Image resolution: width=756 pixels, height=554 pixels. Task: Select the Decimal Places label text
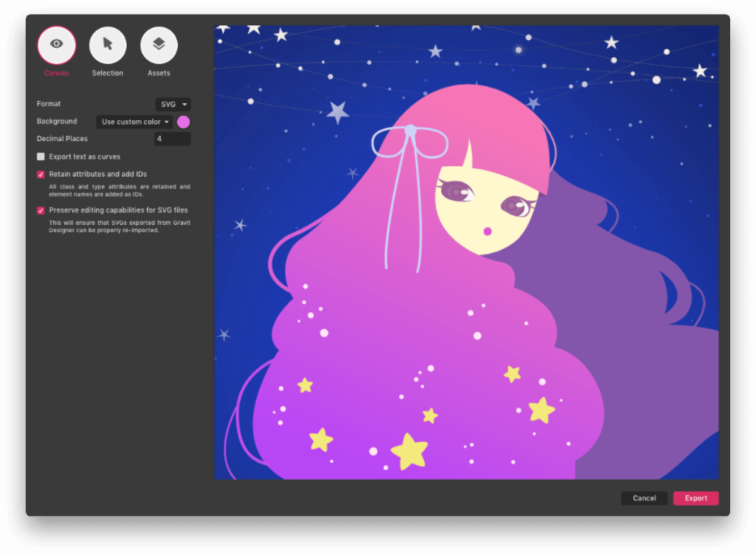tap(62, 138)
